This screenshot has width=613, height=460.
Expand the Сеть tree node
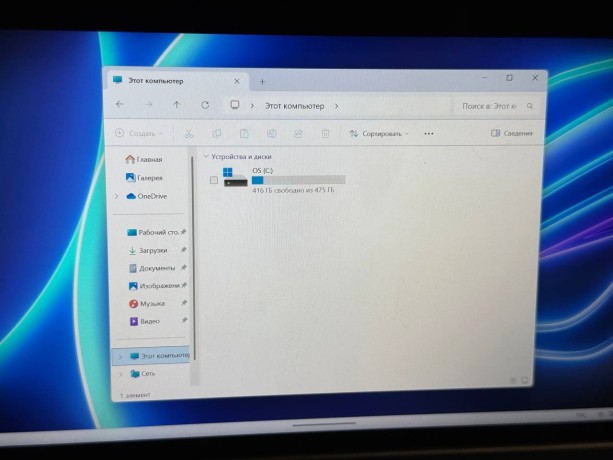[x=121, y=374]
